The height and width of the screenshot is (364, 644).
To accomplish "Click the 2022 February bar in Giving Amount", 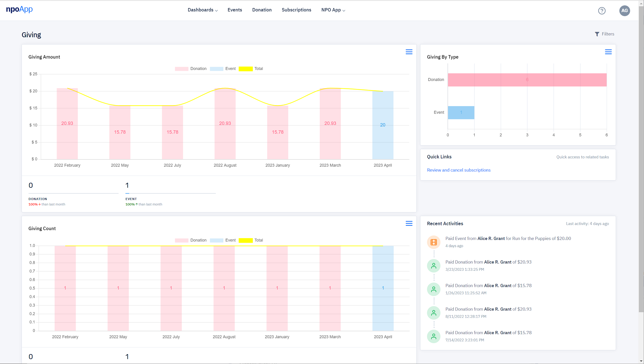I will coord(67,124).
